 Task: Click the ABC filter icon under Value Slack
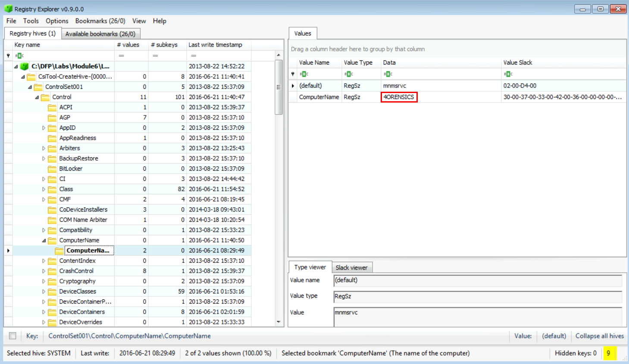[508, 74]
